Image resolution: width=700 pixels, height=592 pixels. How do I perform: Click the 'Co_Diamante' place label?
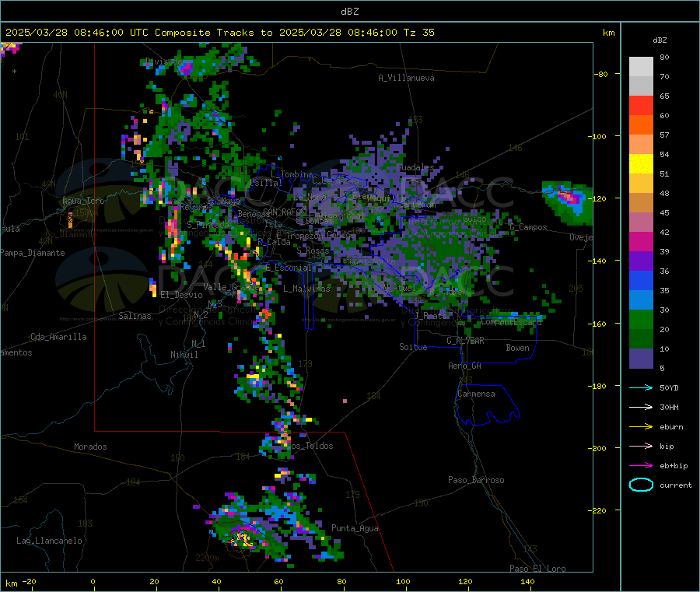tap(71, 234)
